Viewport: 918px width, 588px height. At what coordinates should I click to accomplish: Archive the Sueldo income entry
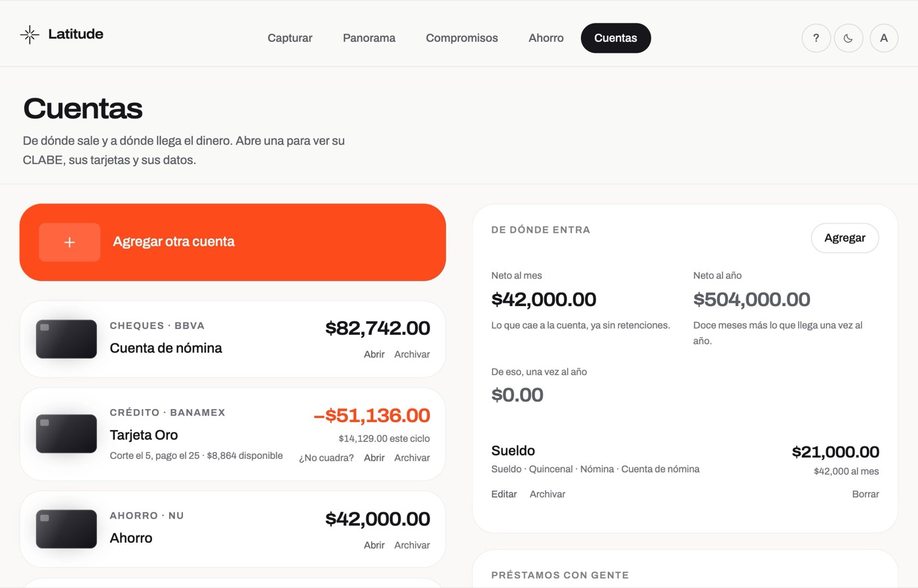point(547,494)
